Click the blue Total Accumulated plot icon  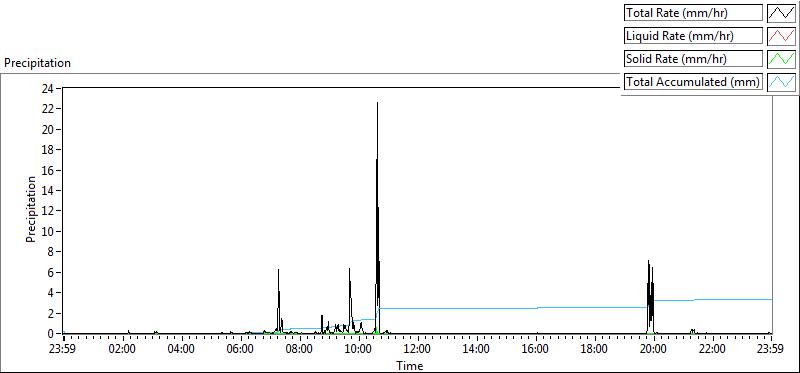781,82
